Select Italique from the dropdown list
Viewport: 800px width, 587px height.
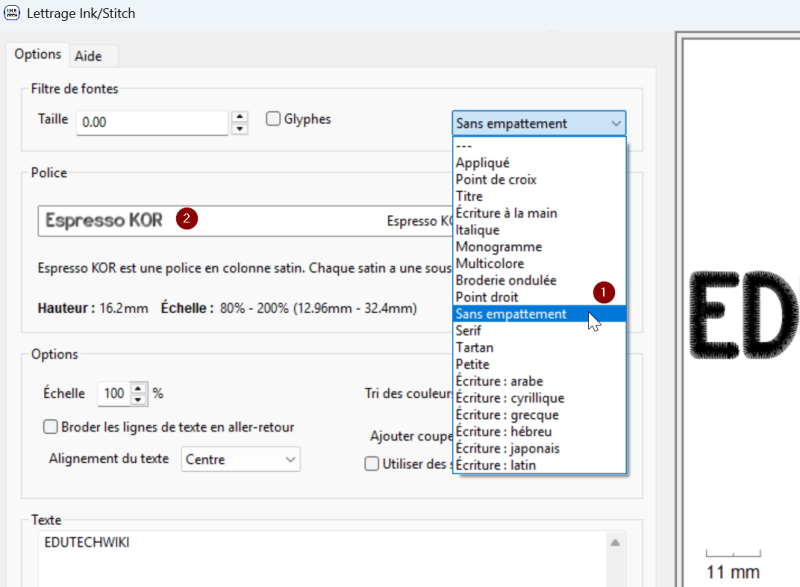point(539,230)
